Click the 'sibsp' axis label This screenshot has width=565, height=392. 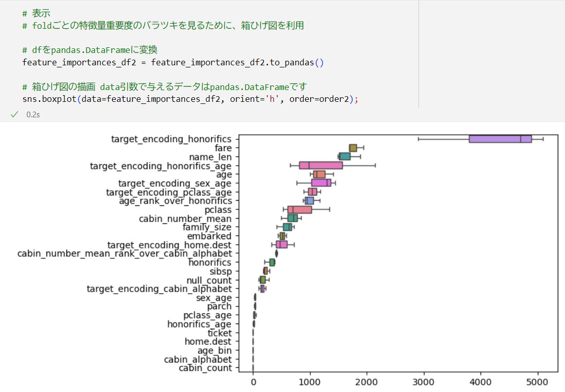tap(221, 271)
